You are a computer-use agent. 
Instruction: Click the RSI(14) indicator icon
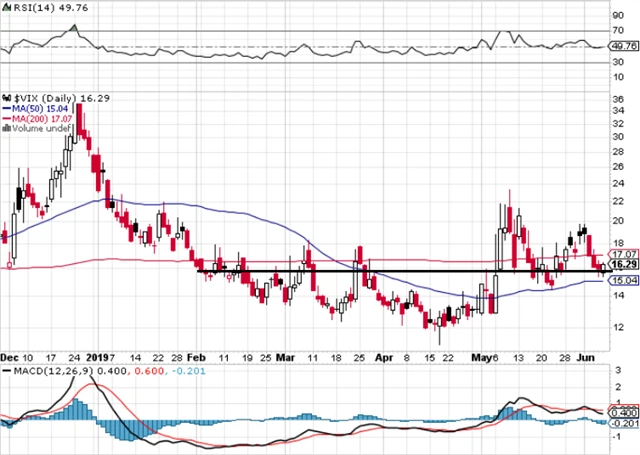pos(5,8)
